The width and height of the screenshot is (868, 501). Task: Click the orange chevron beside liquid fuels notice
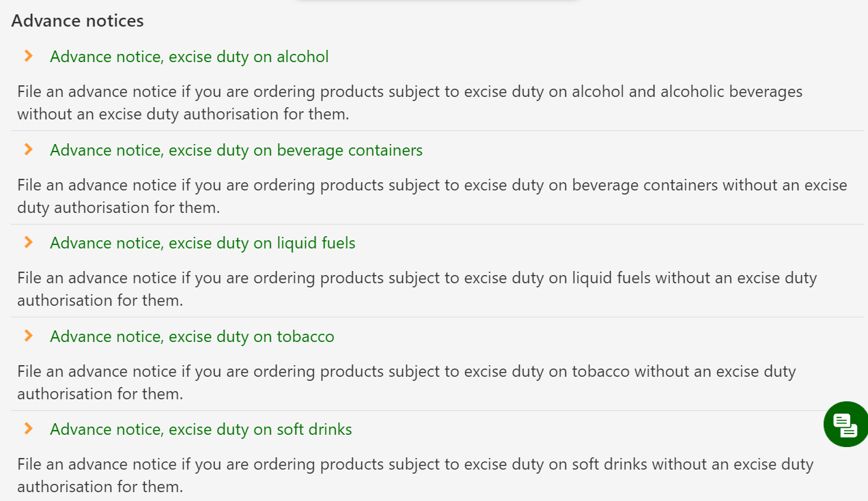click(x=28, y=242)
